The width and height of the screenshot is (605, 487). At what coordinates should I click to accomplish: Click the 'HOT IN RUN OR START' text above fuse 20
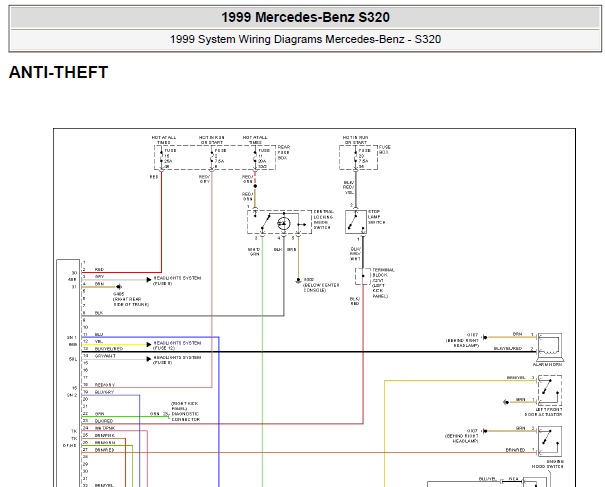pos(355,140)
